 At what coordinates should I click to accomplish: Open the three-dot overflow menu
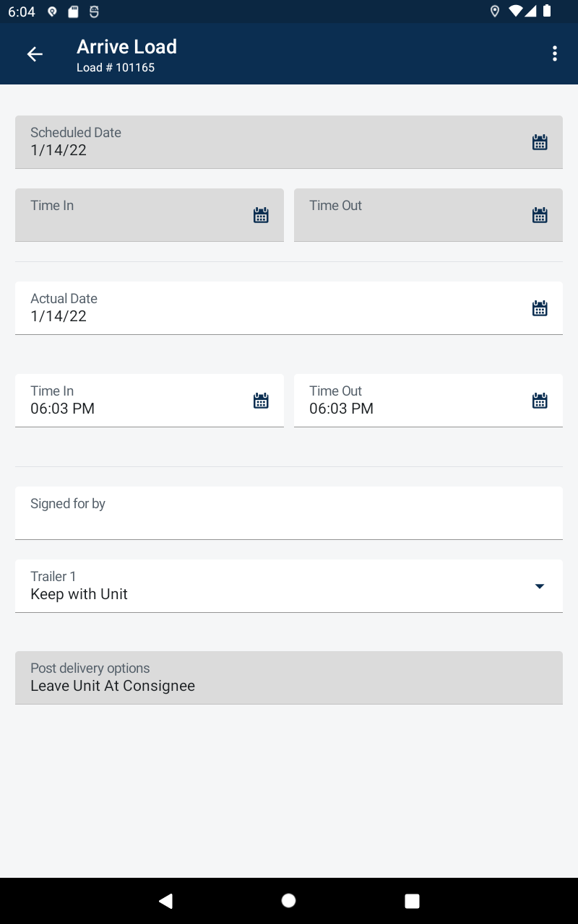coord(555,53)
